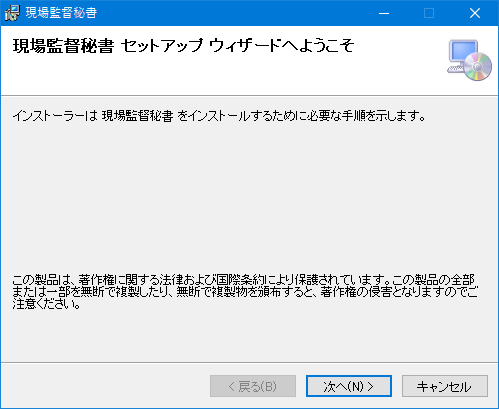Click the 現場監督秘書 title bar caption
Screen dimensions: 499x409
pyautogui.click(x=61, y=13)
